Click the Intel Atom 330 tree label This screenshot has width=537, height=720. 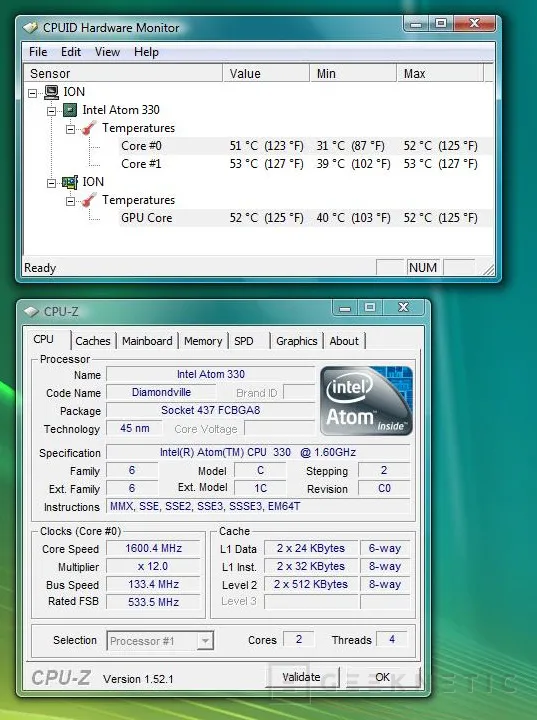121,110
